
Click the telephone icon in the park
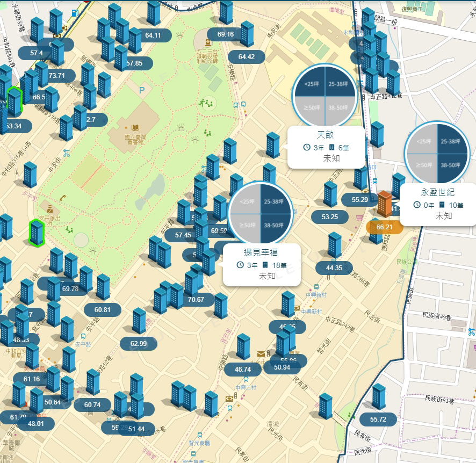click(63, 198)
